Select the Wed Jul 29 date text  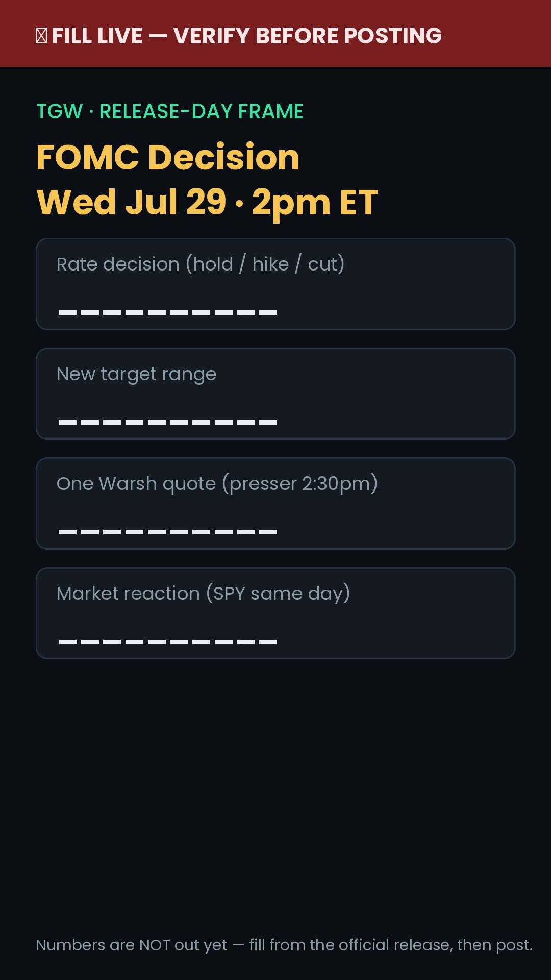click(x=132, y=202)
